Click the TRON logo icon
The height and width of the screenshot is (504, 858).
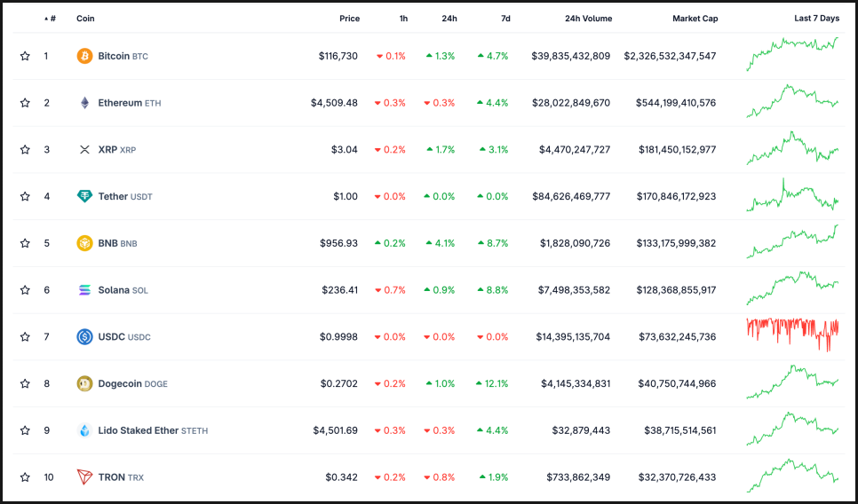pyautogui.click(x=84, y=477)
